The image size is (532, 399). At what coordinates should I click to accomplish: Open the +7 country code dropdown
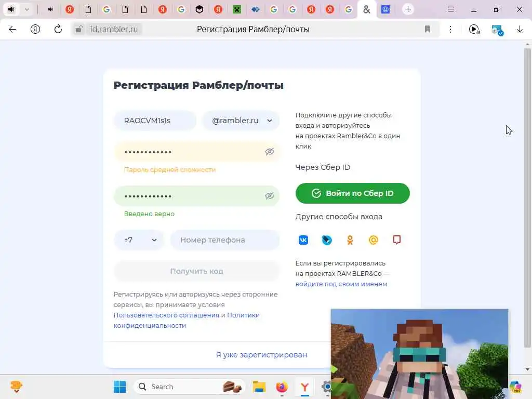pyautogui.click(x=139, y=240)
